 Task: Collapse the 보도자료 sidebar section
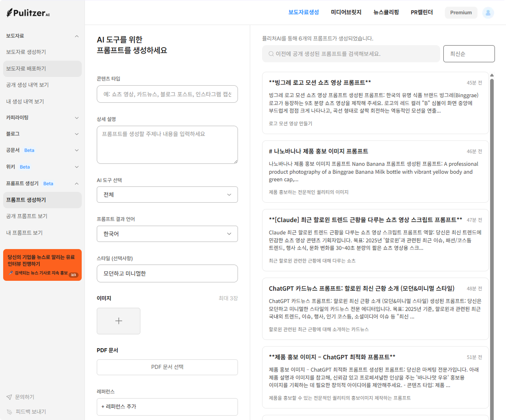point(77,36)
